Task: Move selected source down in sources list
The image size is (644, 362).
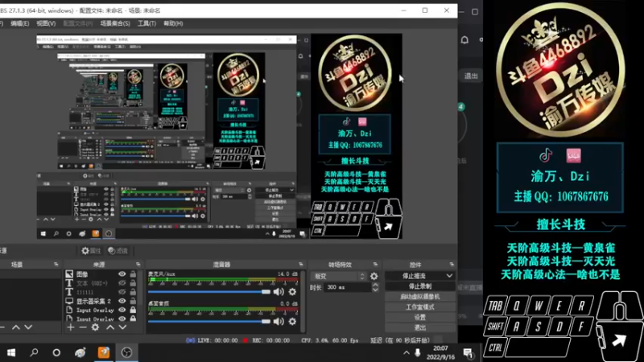Action: point(122,327)
